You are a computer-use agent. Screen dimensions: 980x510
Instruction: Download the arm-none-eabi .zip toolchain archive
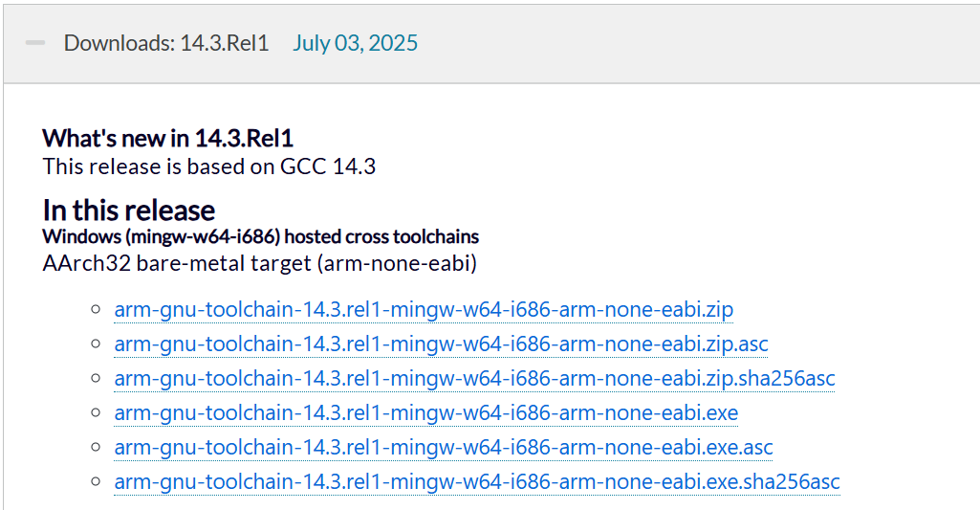point(424,310)
